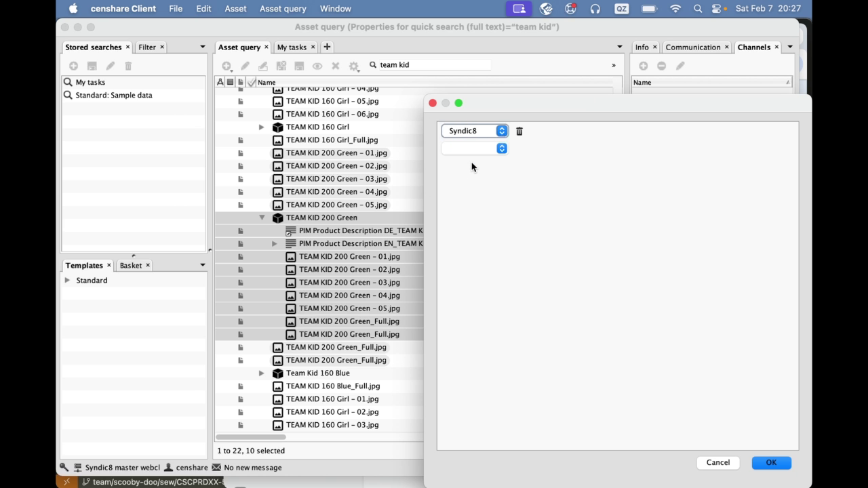868x488 pixels.
Task: Click the new asset plus icon in Asset query toolbar
Action: pos(226,66)
